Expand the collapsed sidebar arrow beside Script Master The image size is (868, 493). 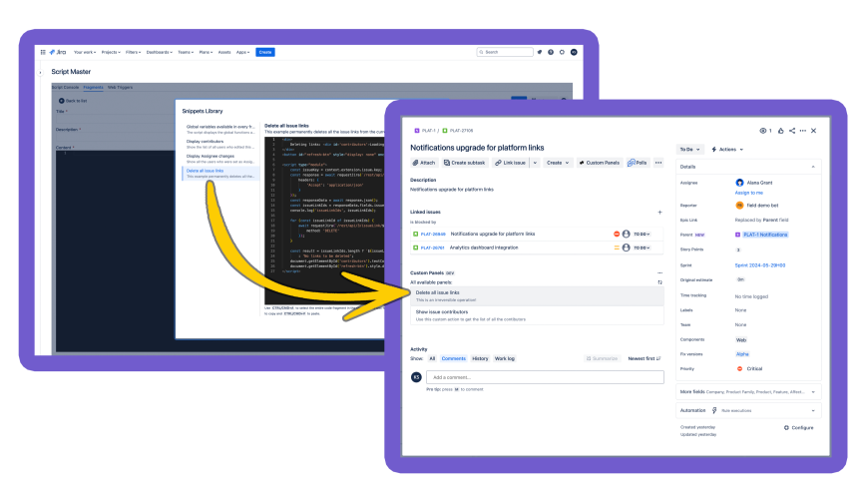pyautogui.click(x=41, y=72)
